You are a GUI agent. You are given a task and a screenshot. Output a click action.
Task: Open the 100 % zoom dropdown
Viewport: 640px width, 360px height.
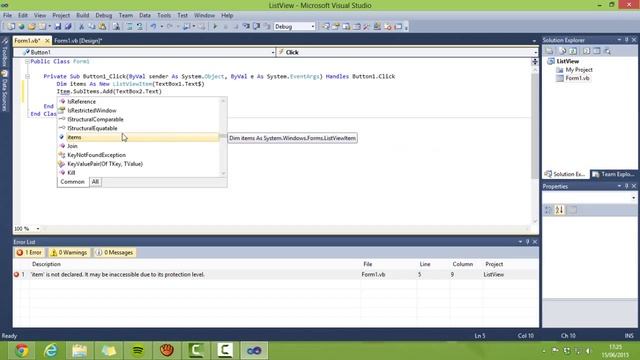[x=38, y=229]
